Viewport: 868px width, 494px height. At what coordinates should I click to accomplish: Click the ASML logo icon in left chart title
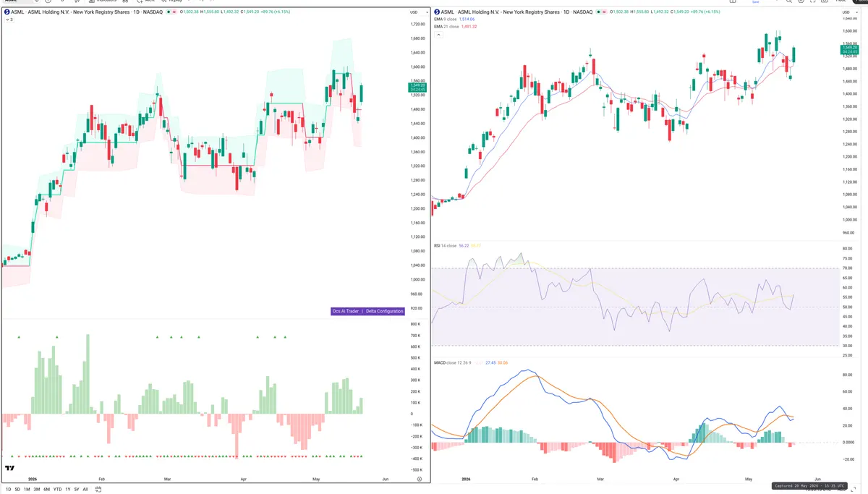[x=7, y=12]
